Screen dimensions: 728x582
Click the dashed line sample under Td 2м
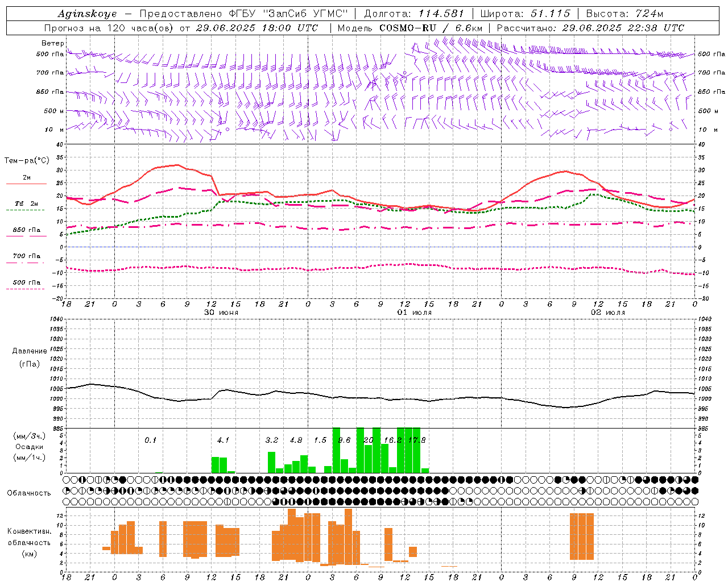pyautogui.click(x=26, y=210)
